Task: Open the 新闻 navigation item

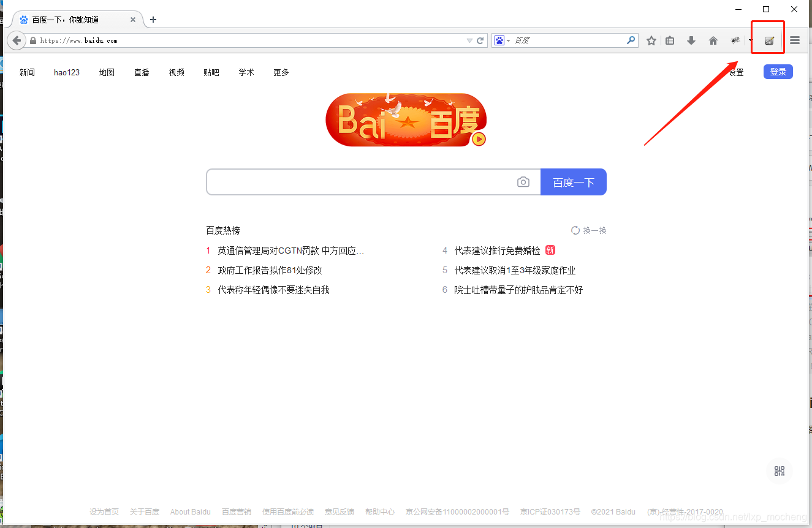Action: click(x=27, y=72)
